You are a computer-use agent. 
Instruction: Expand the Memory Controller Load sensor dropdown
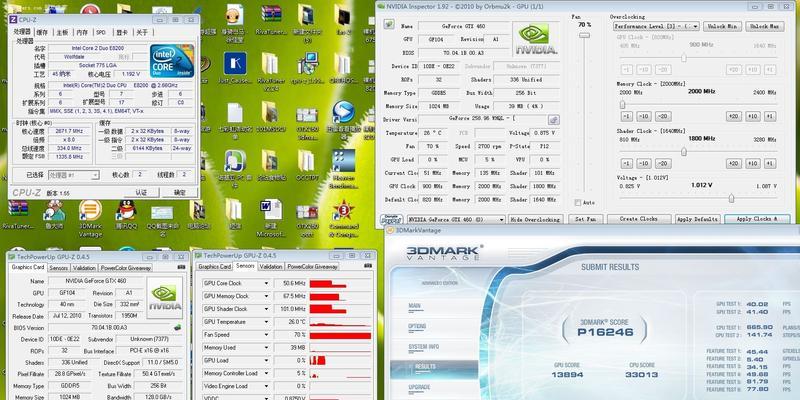click(266, 373)
